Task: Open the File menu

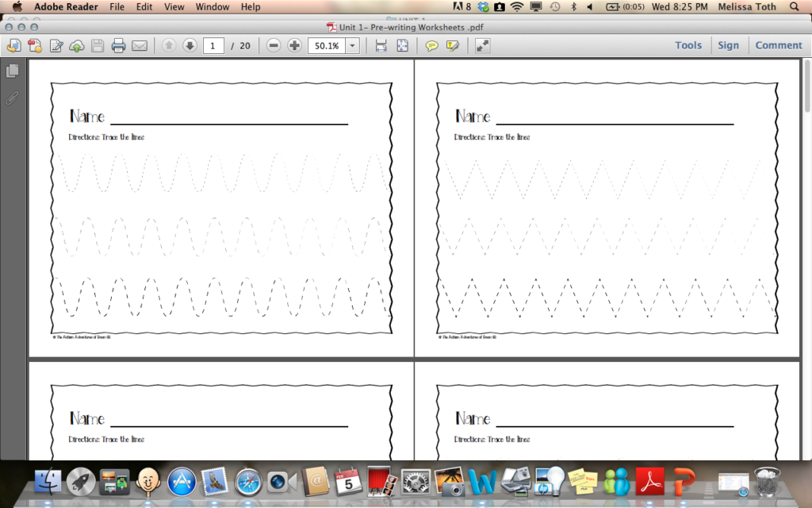Action: pos(117,6)
